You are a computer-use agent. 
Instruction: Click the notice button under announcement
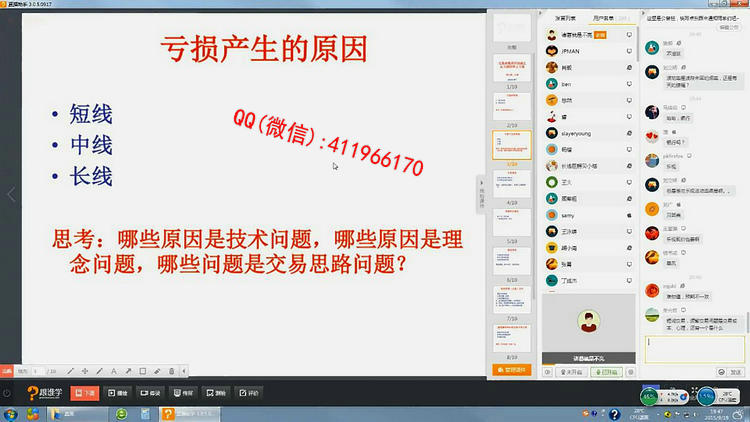pos(729,28)
